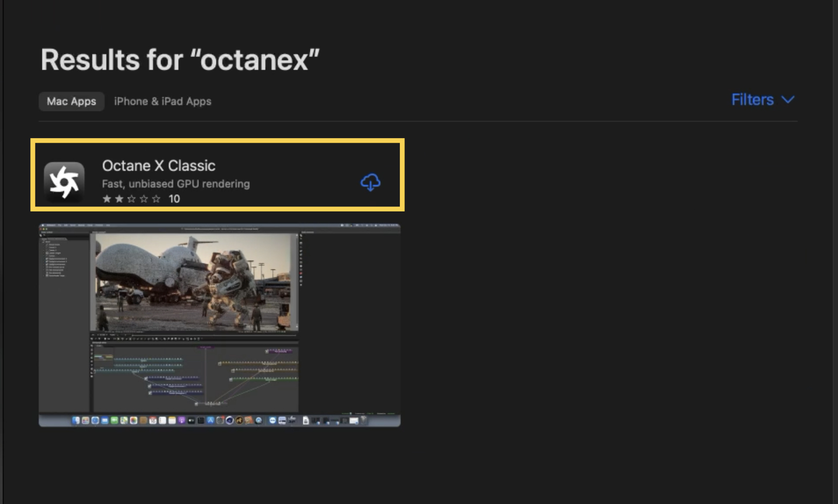This screenshot has height=504, width=838.
Task: Download Octane X Classic via cloud icon
Action: pyautogui.click(x=370, y=182)
